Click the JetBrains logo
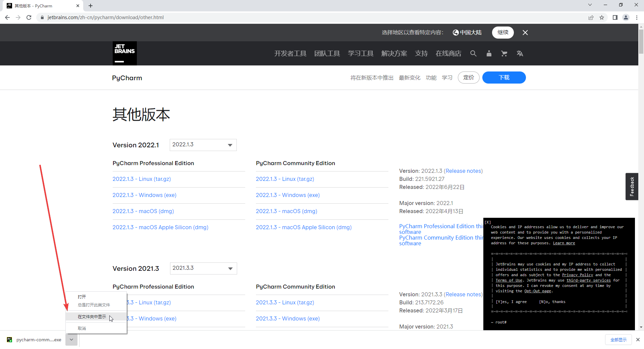Screen dimensions: 644x349 (x=124, y=53)
